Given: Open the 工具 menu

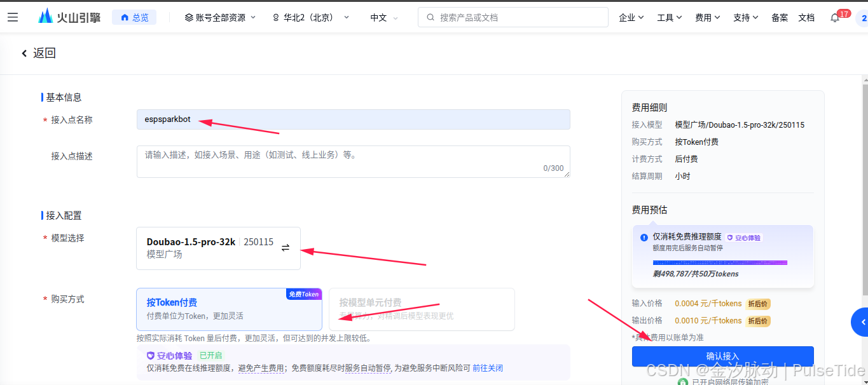Looking at the screenshot, I should tap(670, 18).
